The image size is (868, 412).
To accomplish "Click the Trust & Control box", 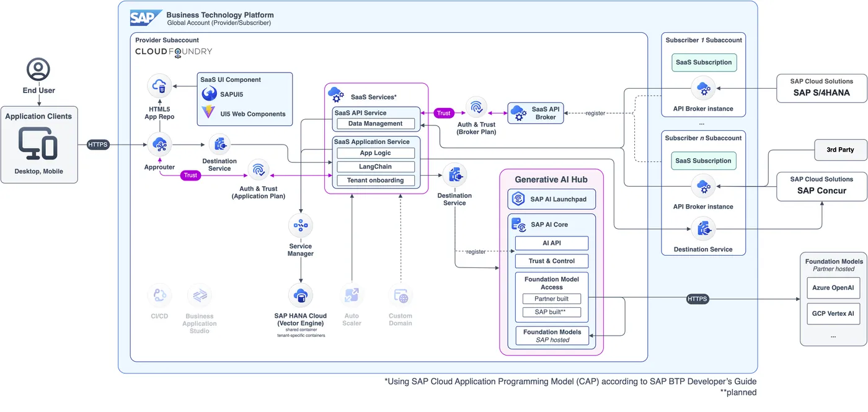I will (x=552, y=261).
